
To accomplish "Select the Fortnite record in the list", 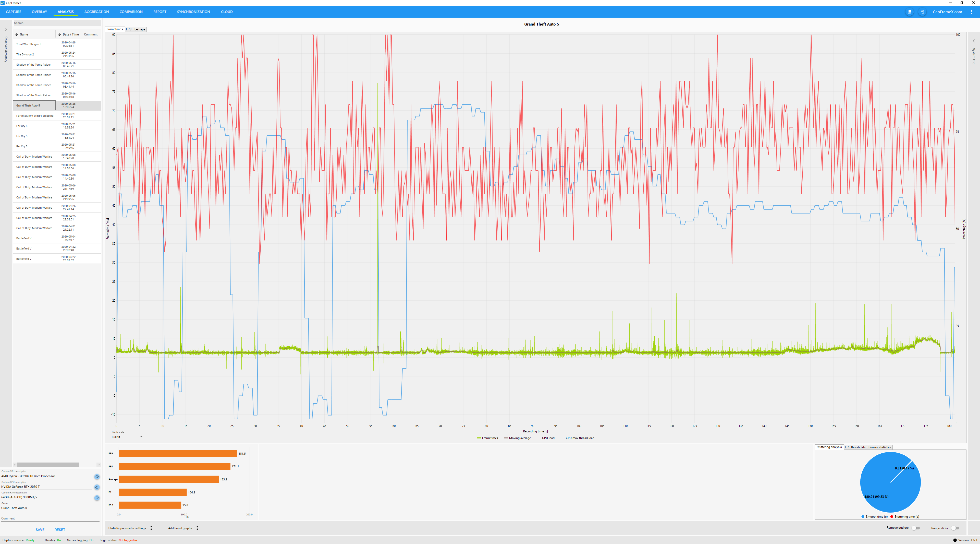I will coord(35,116).
